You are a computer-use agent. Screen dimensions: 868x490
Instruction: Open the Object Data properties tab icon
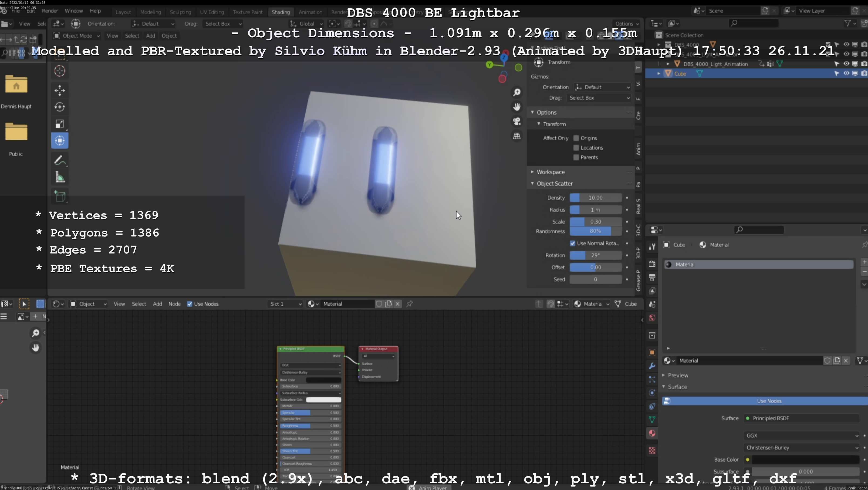pos(652,420)
